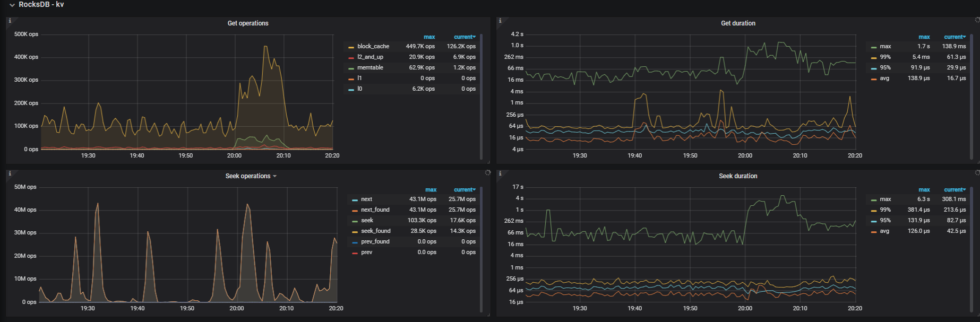Click the Seek operations legend scrollbar

481,249
